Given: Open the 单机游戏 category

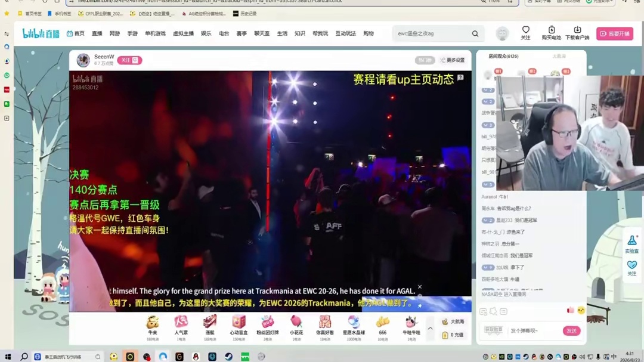Looking at the screenshot, I should (x=155, y=33).
